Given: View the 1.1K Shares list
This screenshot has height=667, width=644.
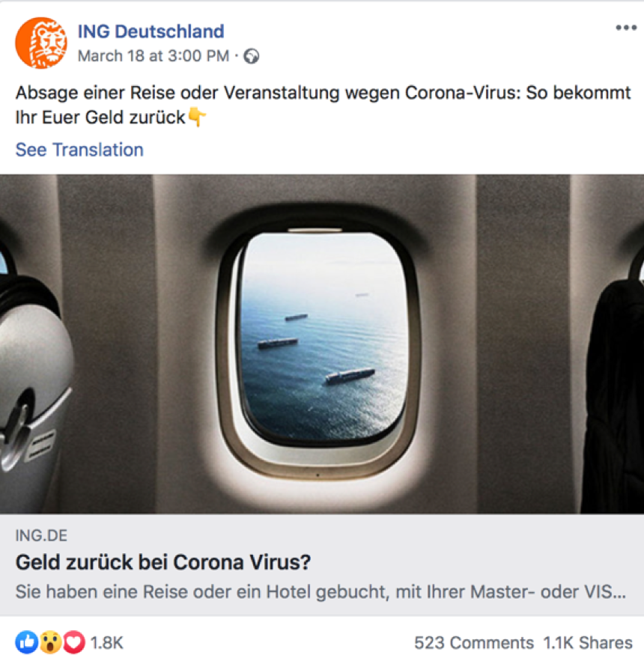Looking at the screenshot, I should [588, 643].
